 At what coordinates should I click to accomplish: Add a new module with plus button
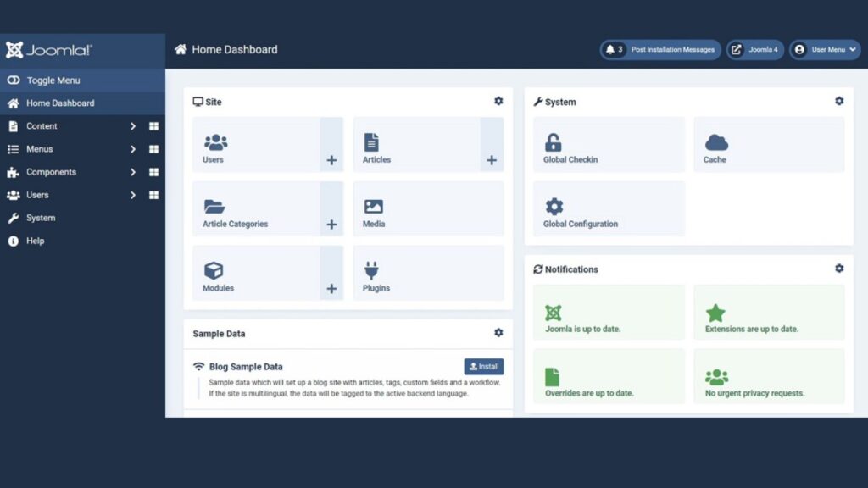pyautogui.click(x=331, y=273)
